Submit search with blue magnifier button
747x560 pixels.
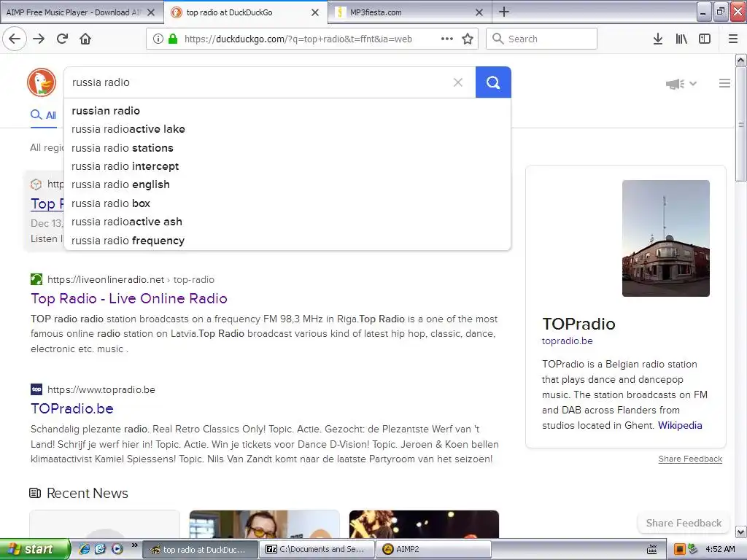pos(493,82)
